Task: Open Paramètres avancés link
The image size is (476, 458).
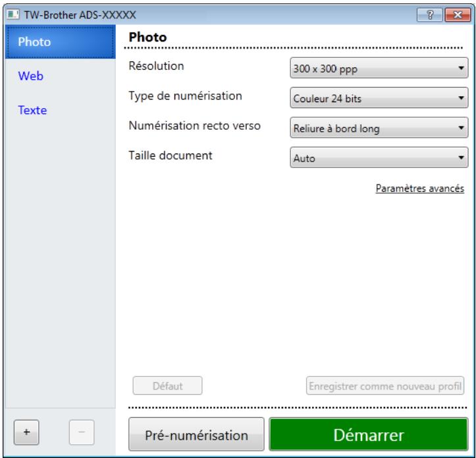Action: tap(420, 188)
